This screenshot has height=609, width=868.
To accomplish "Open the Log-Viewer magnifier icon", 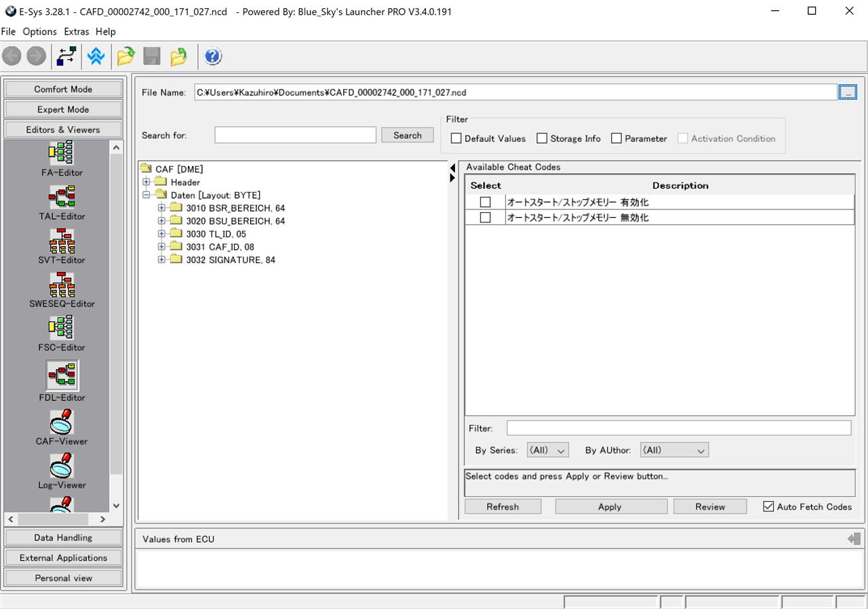I will [62, 466].
